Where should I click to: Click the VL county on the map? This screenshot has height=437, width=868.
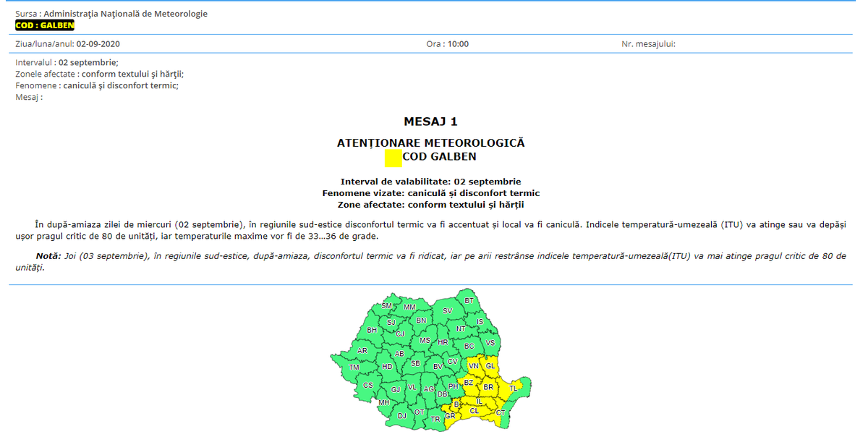point(412,388)
